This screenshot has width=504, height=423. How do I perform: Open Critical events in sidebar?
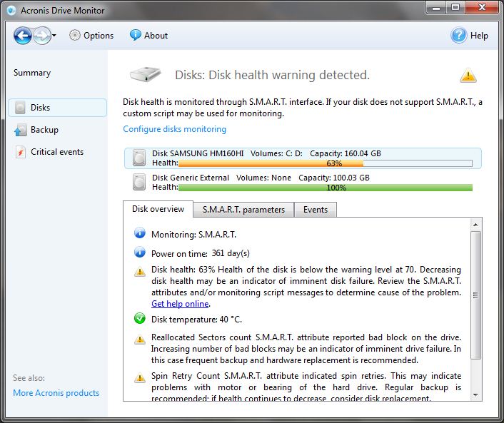pyautogui.click(x=57, y=152)
